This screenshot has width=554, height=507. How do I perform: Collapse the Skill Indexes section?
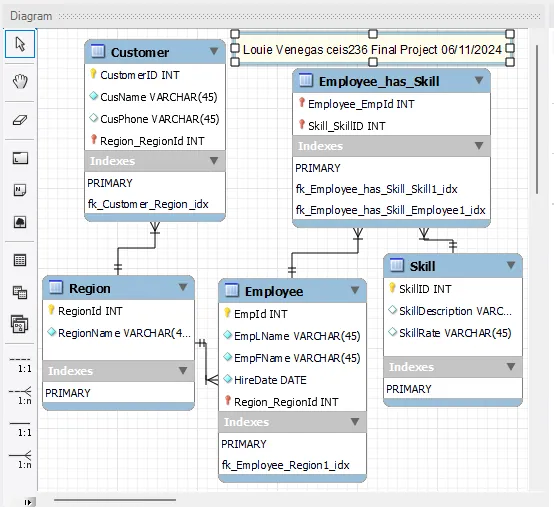pyautogui.click(x=511, y=366)
